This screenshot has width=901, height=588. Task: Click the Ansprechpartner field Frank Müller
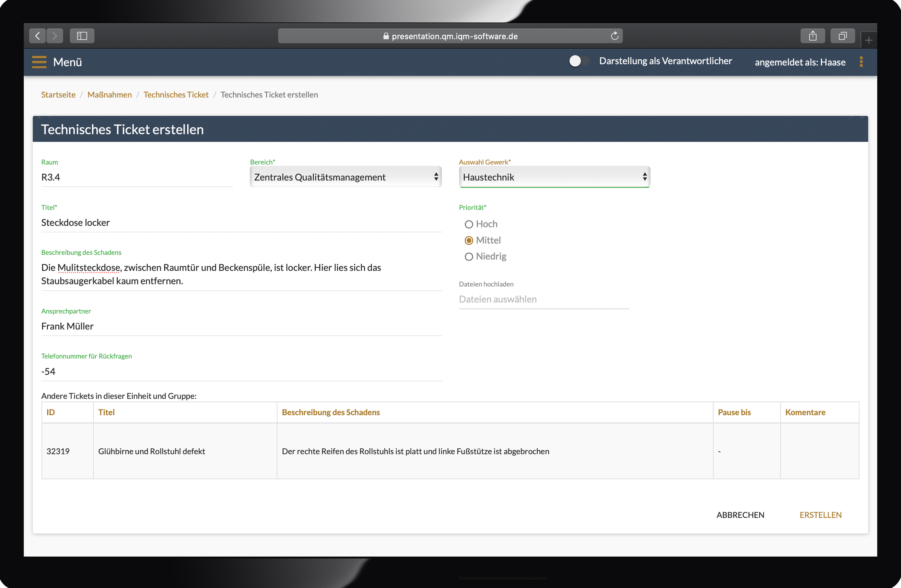(241, 326)
